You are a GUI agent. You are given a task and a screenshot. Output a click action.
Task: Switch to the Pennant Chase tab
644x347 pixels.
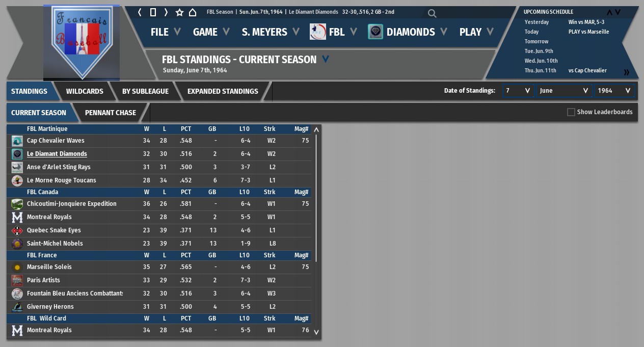(111, 113)
